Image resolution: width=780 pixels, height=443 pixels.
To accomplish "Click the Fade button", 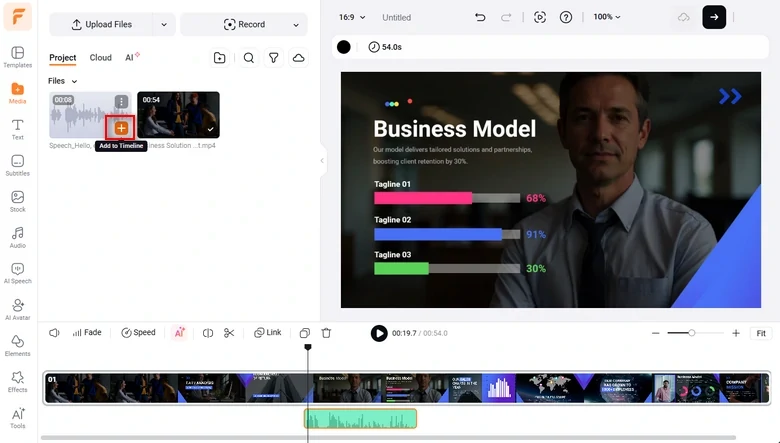I will pyautogui.click(x=87, y=333).
